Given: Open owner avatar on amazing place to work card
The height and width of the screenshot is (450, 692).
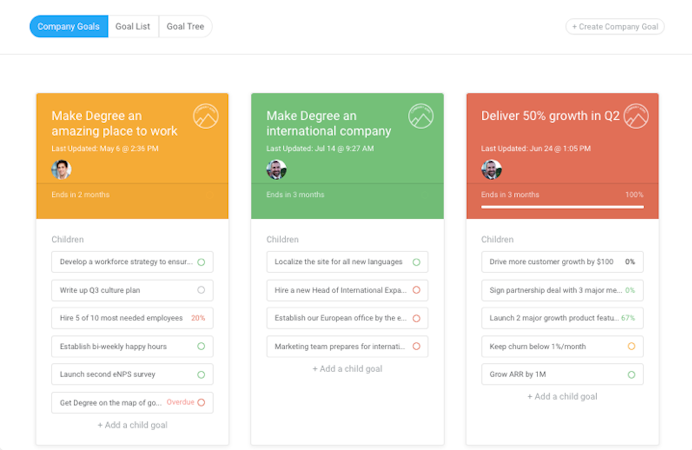Looking at the screenshot, I should tap(61, 169).
